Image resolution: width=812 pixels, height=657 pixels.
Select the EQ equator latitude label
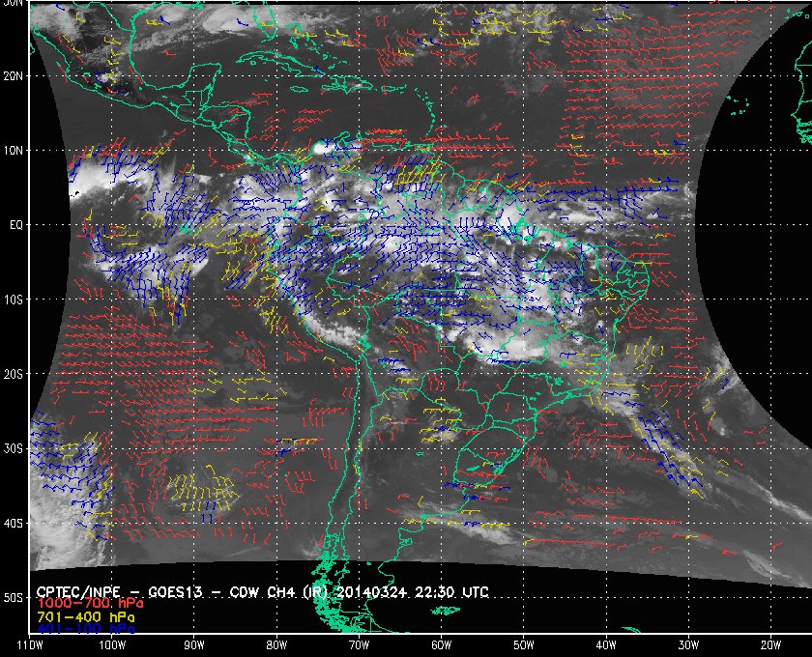(x=16, y=225)
